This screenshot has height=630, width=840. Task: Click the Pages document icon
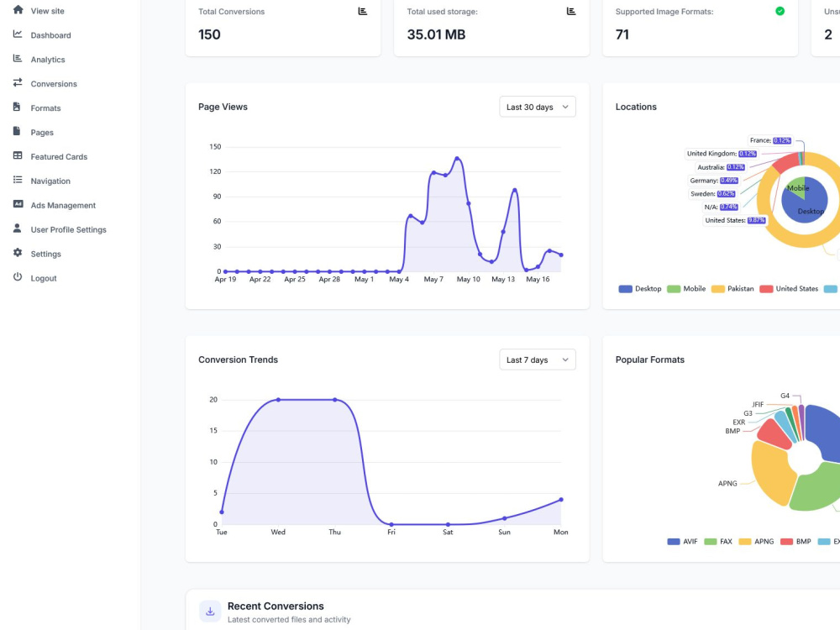pyautogui.click(x=17, y=131)
